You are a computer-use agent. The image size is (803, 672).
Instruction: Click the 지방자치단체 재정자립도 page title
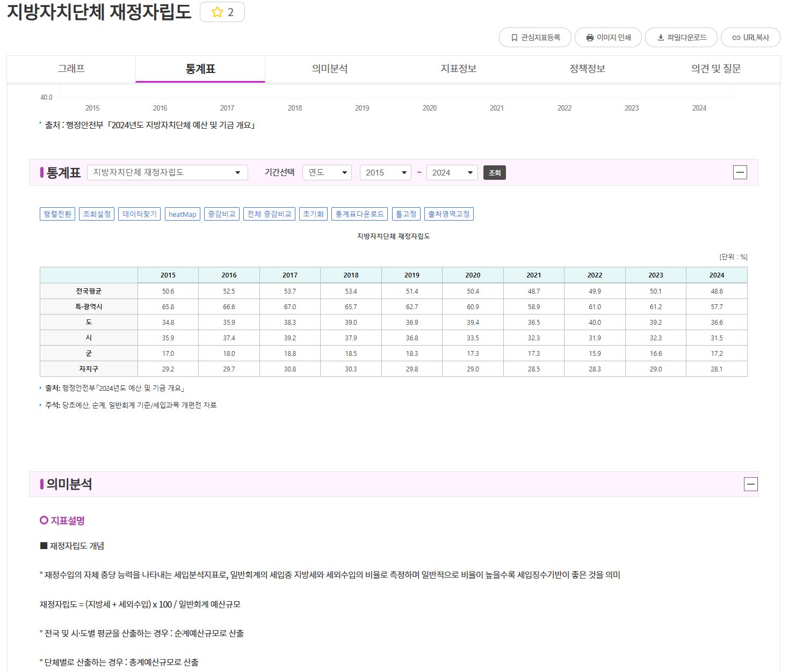(x=99, y=12)
